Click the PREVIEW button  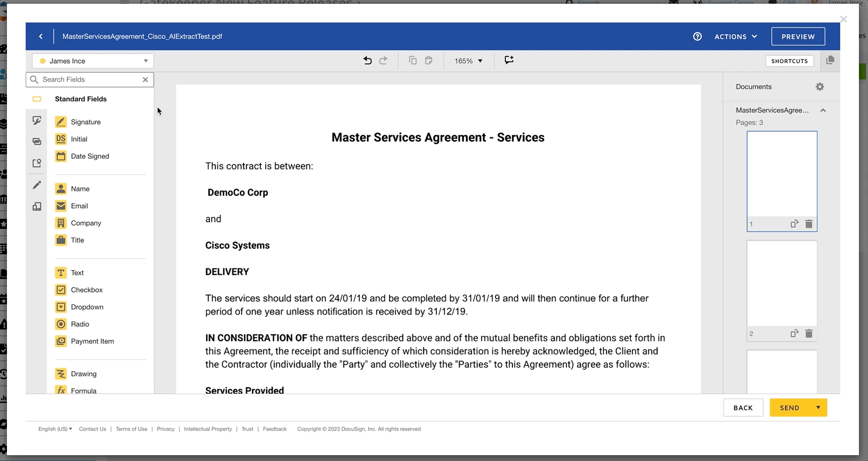(x=798, y=36)
